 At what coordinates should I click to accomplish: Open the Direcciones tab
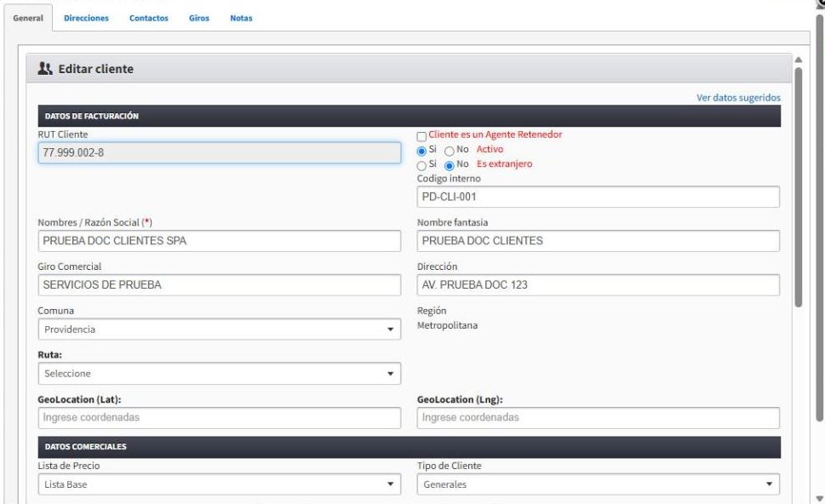pyautogui.click(x=86, y=18)
